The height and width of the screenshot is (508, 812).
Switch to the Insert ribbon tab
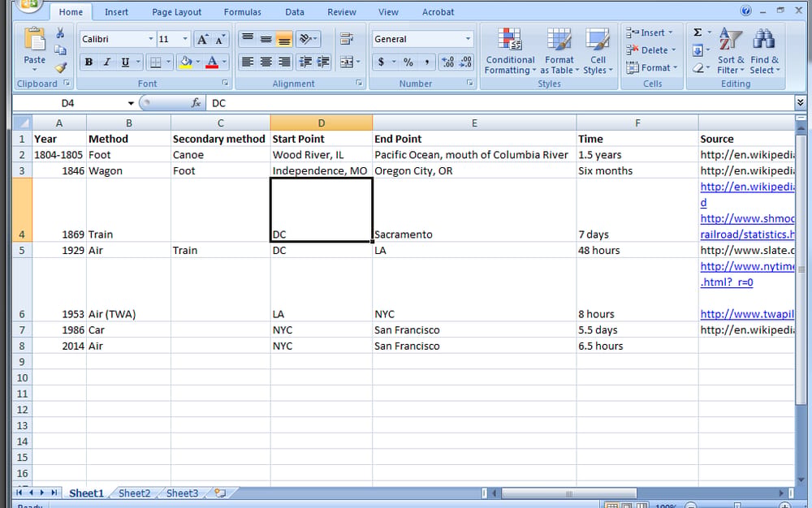click(x=116, y=12)
